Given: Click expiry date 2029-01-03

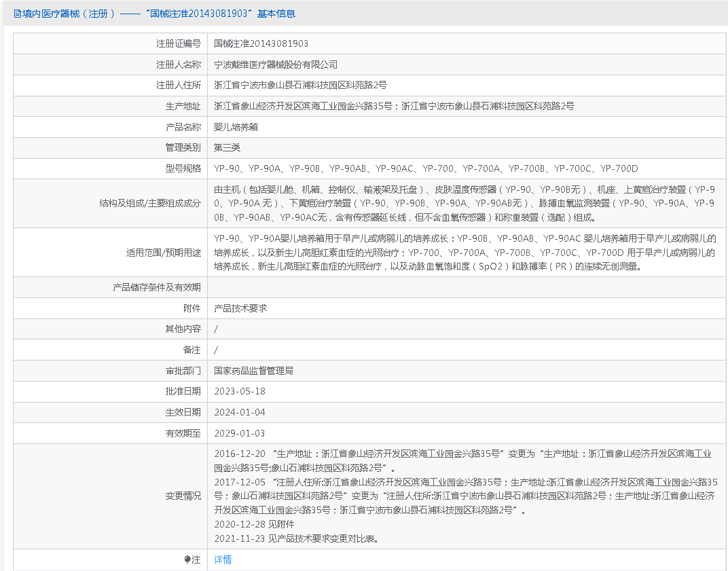Looking at the screenshot, I should 240,433.
